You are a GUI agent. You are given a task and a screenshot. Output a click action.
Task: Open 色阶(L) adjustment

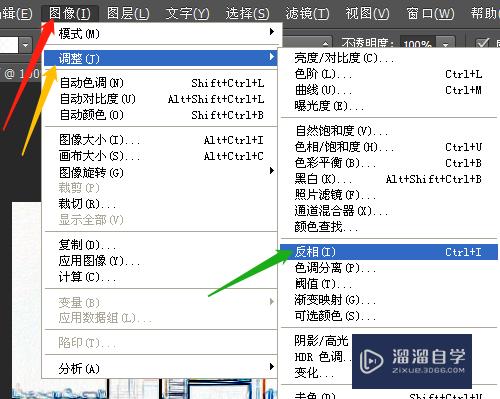click(389, 74)
